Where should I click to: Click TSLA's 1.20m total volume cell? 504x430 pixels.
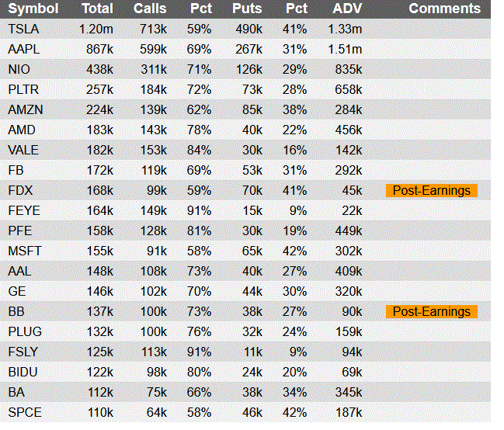click(96, 29)
